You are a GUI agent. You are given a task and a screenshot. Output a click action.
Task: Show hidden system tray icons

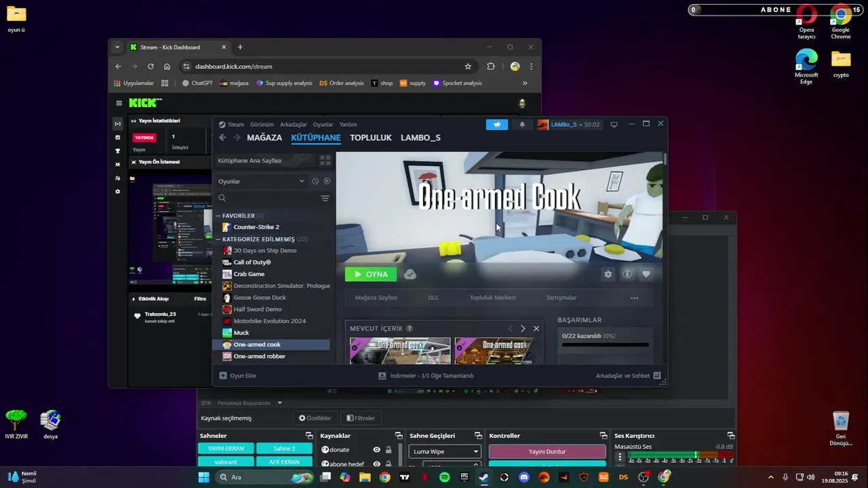[x=770, y=477]
